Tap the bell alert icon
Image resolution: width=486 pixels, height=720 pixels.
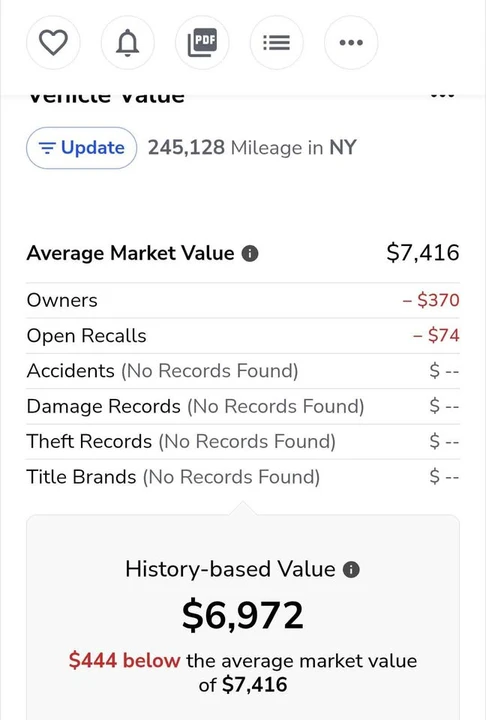click(128, 42)
